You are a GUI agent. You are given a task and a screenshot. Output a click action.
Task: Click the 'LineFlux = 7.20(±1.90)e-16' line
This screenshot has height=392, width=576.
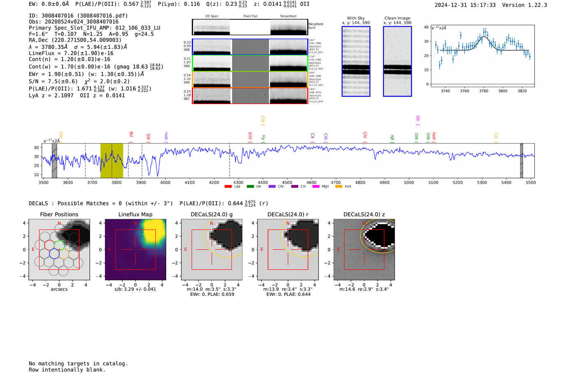click(71, 53)
